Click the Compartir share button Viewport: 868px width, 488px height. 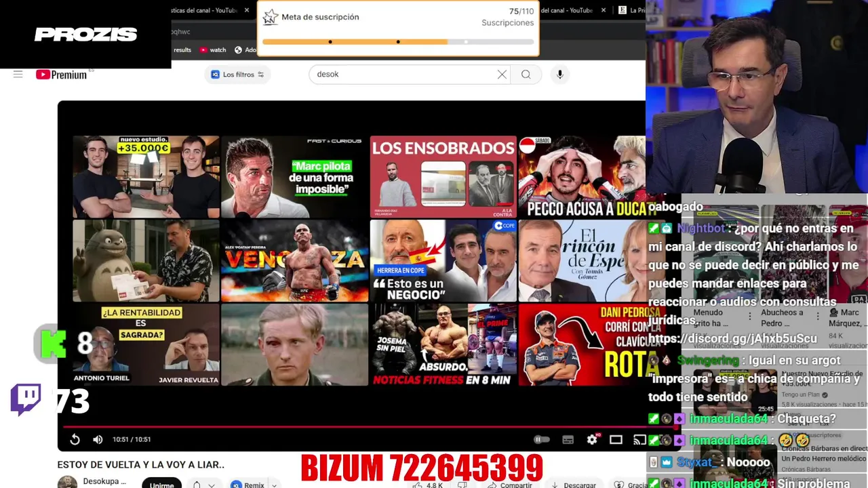click(x=510, y=485)
